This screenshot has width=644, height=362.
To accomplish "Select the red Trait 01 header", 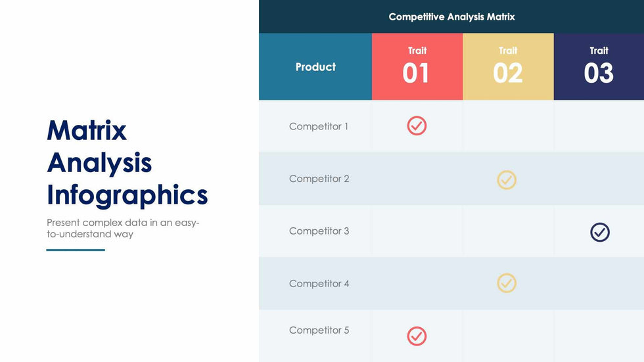I will click(417, 66).
